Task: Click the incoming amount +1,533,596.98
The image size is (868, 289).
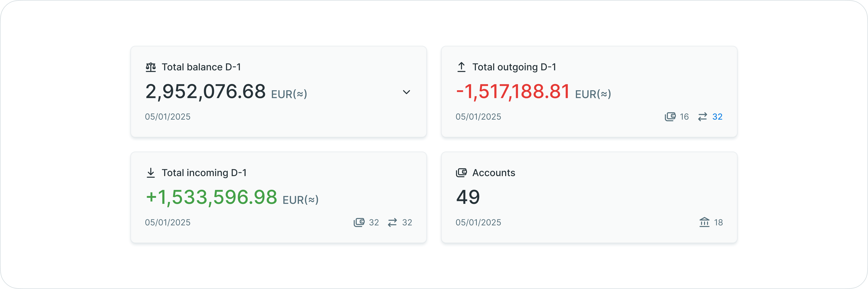Action: [211, 197]
